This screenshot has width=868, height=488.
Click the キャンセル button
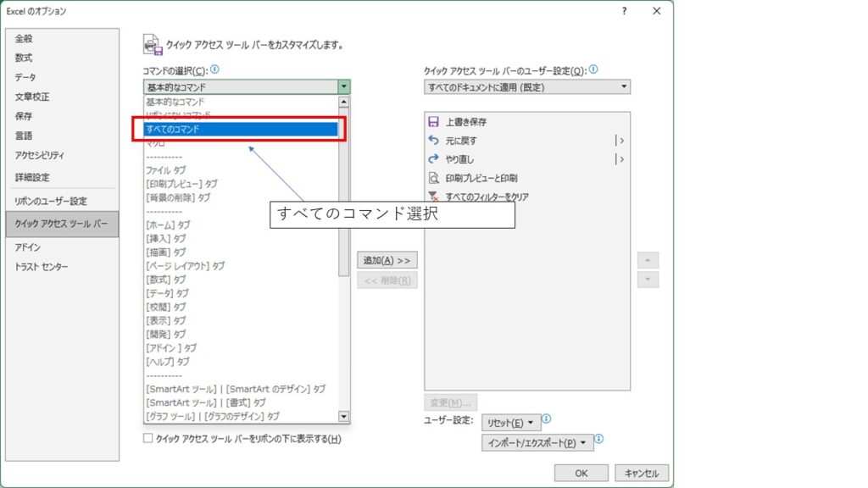click(x=642, y=473)
